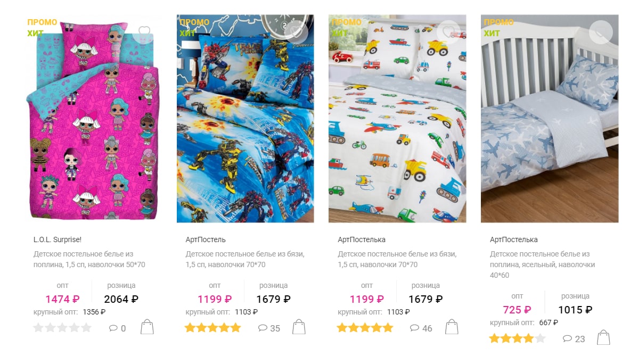Open the L.O.L. Surprise! brand link

click(58, 239)
